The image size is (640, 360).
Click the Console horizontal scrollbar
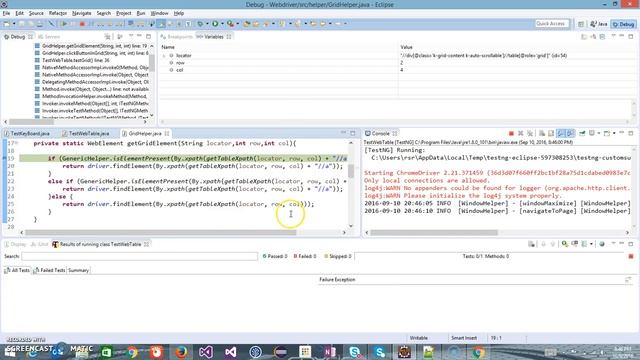(x=434, y=233)
